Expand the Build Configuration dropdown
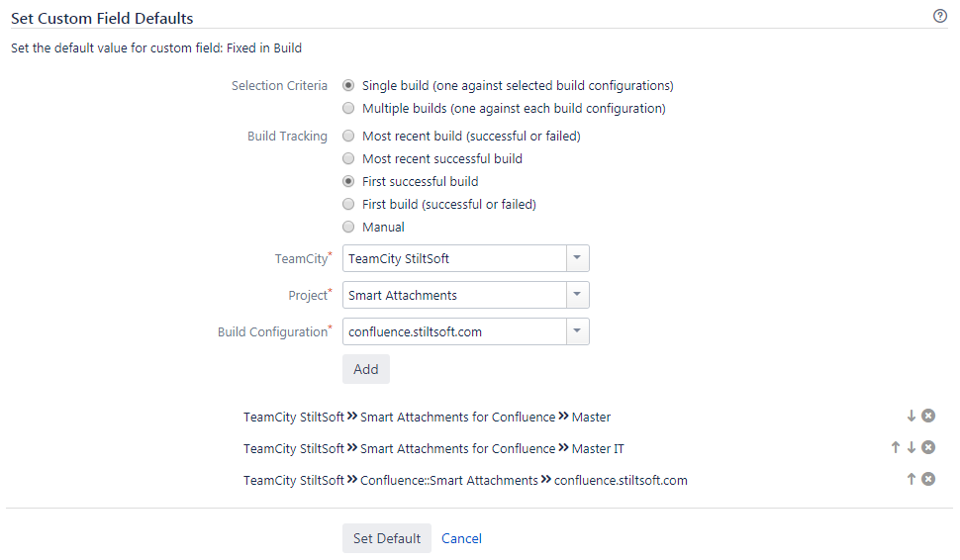The width and height of the screenshot is (960, 560). pyautogui.click(x=577, y=331)
